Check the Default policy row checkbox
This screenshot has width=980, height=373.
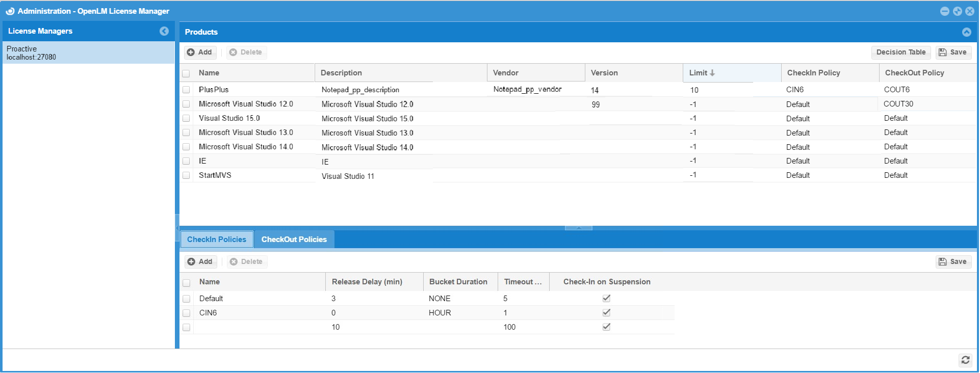coord(187,299)
